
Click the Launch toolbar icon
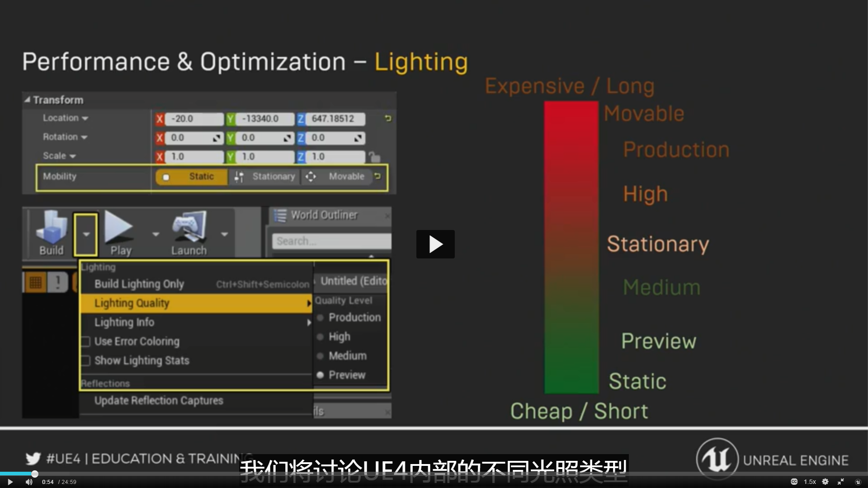189,234
